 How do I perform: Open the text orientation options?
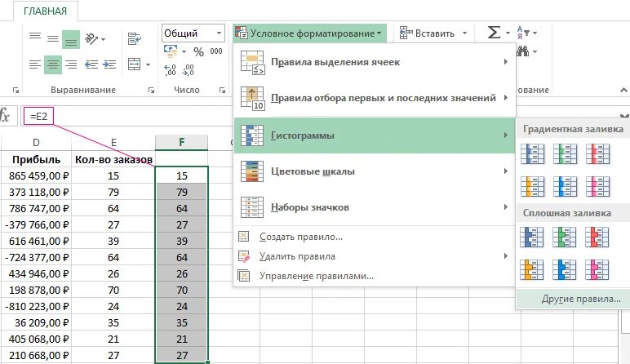pos(95,39)
